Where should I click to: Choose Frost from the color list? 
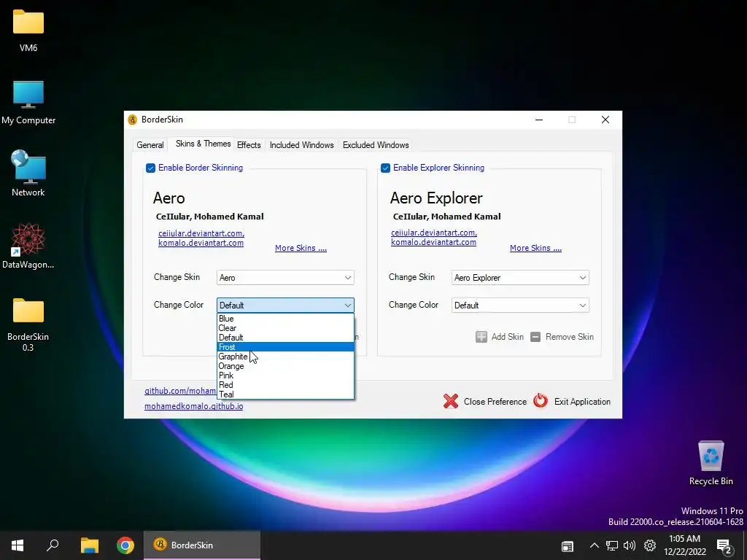point(285,347)
